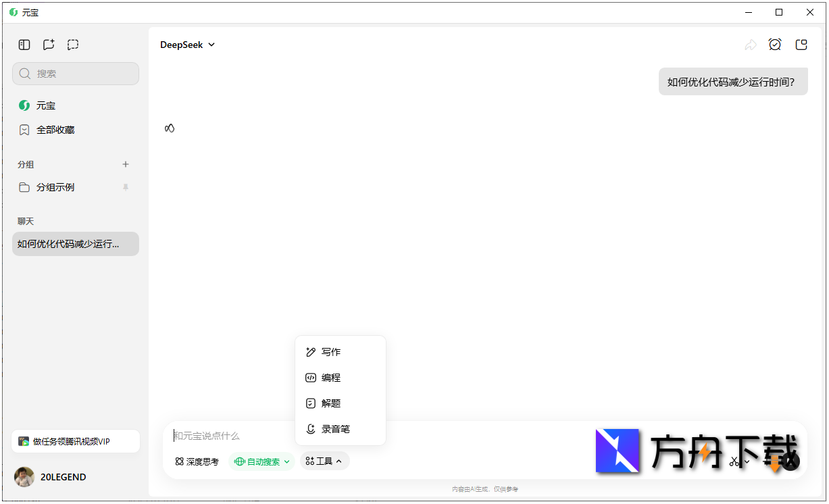The height and width of the screenshot is (504, 829).
Task: Click the export/save icon at top right corner
Action: coord(801,44)
